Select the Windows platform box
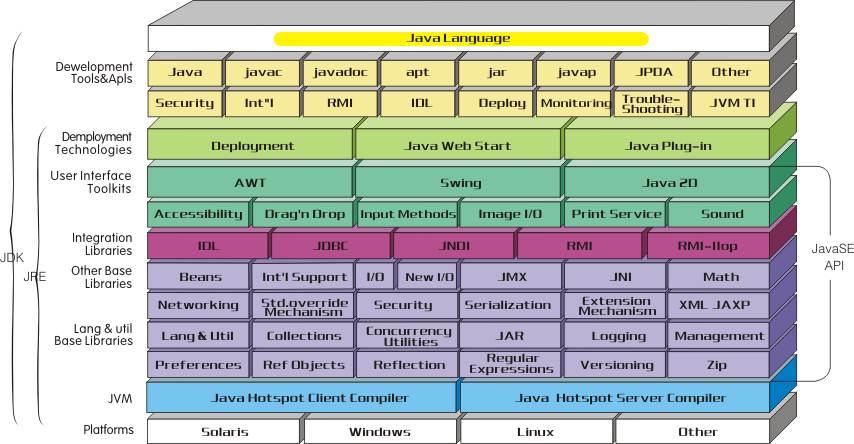The width and height of the screenshot is (854, 444). click(x=380, y=431)
